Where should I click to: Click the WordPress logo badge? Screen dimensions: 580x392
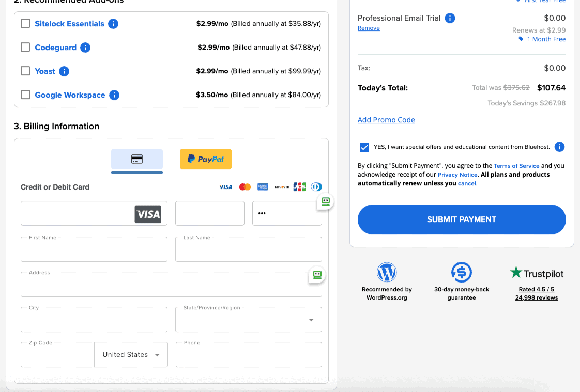387,272
